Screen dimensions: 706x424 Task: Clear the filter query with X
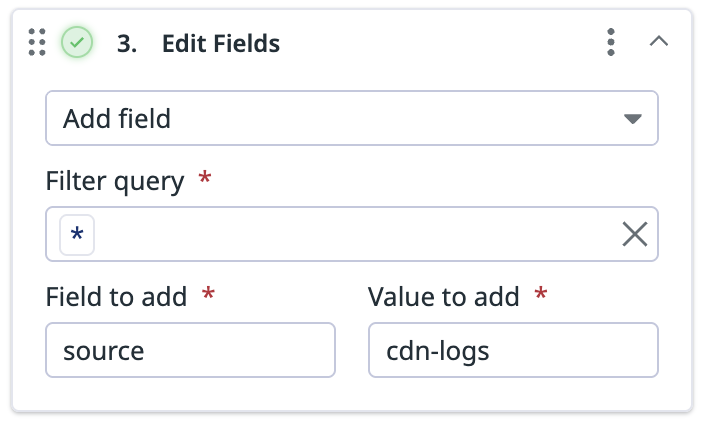tap(635, 234)
